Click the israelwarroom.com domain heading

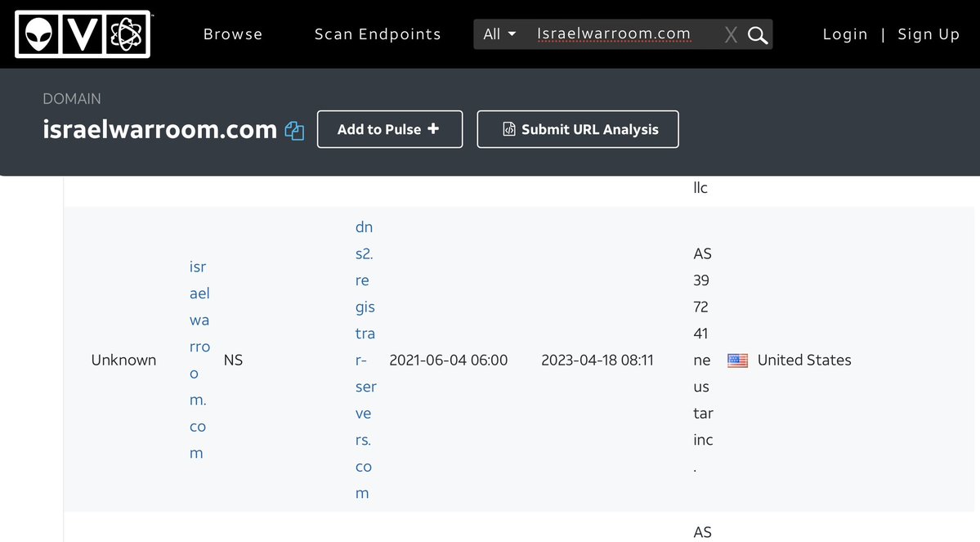point(160,129)
